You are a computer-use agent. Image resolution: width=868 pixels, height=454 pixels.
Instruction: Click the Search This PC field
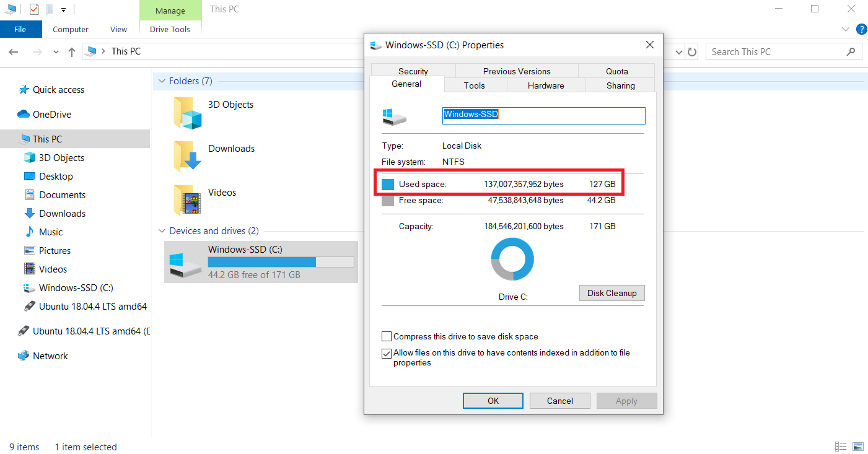(x=784, y=52)
